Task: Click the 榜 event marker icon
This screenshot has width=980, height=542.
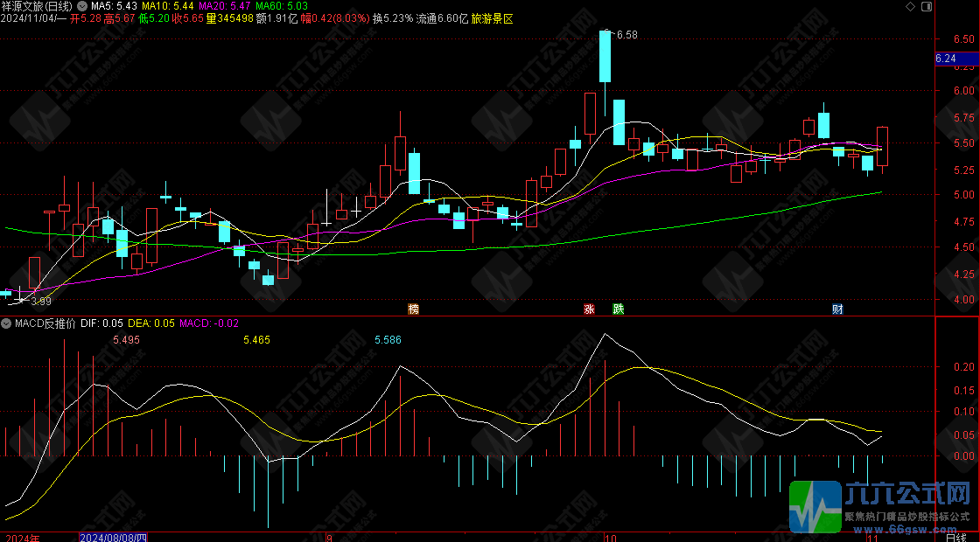Action: click(x=413, y=309)
